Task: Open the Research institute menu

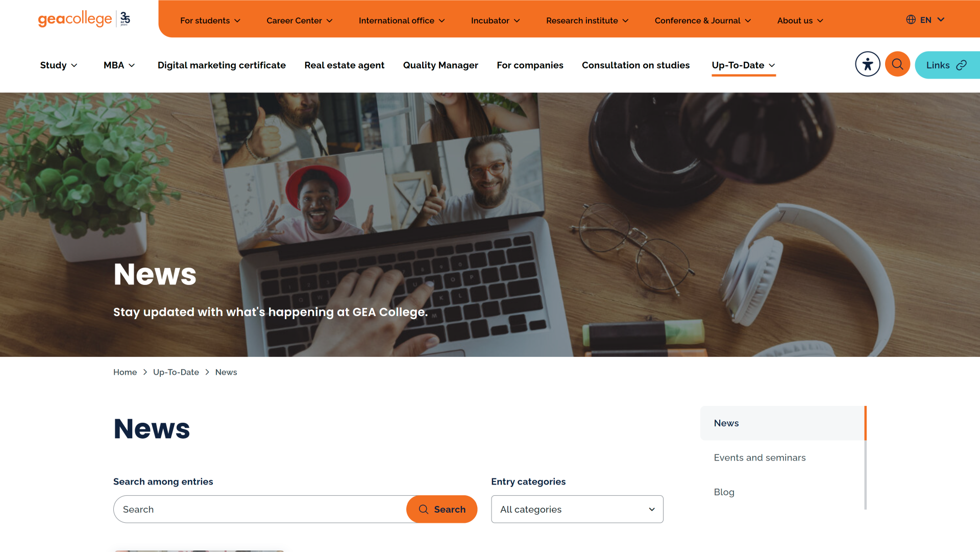Action: 587,21
